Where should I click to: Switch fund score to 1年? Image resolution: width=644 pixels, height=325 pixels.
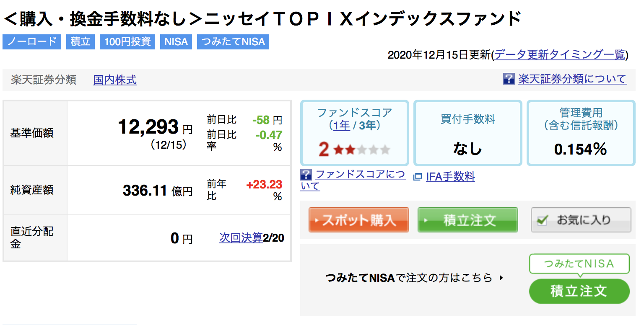tap(342, 125)
